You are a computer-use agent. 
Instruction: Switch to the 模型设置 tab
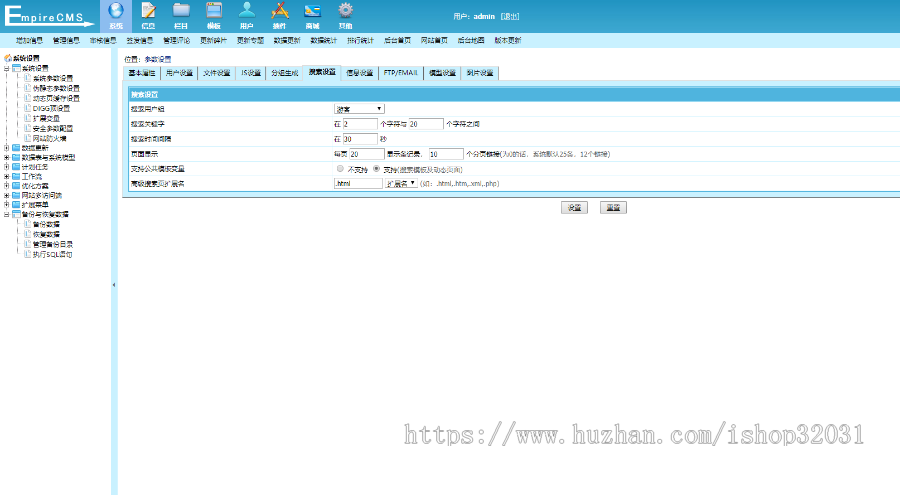click(x=442, y=73)
